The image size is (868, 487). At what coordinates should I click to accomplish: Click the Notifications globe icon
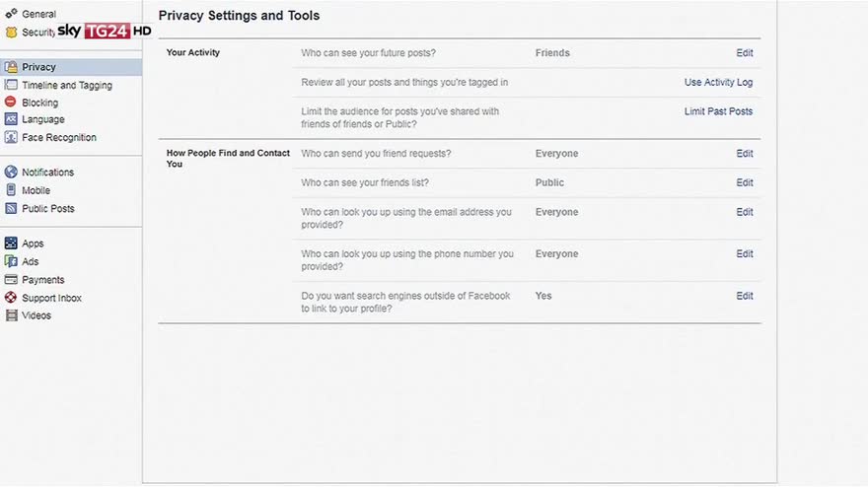[11, 173]
